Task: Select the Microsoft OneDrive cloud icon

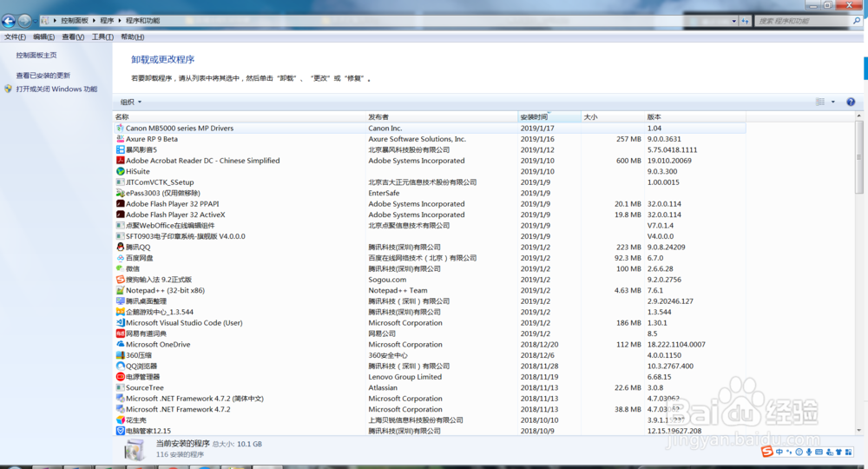Action: [120, 344]
